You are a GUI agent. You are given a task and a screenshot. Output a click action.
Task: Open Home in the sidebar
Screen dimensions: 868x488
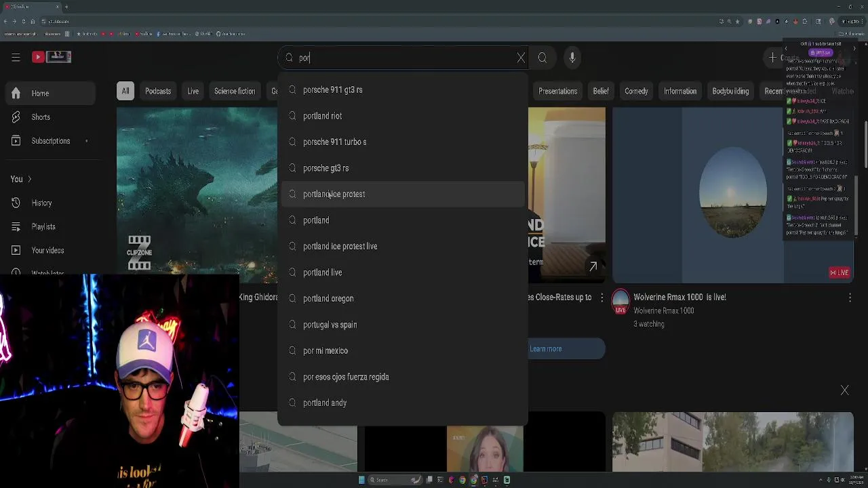tap(50, 94)
